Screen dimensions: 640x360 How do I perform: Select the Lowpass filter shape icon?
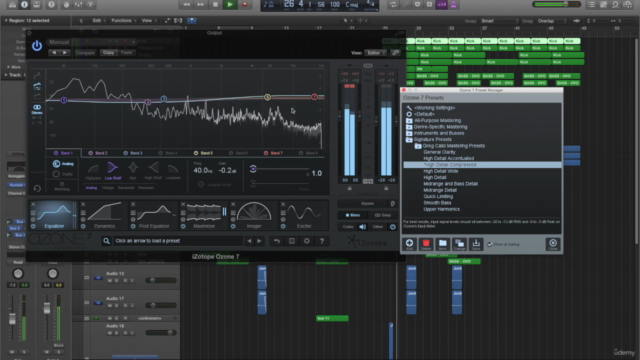coord(173,170)
